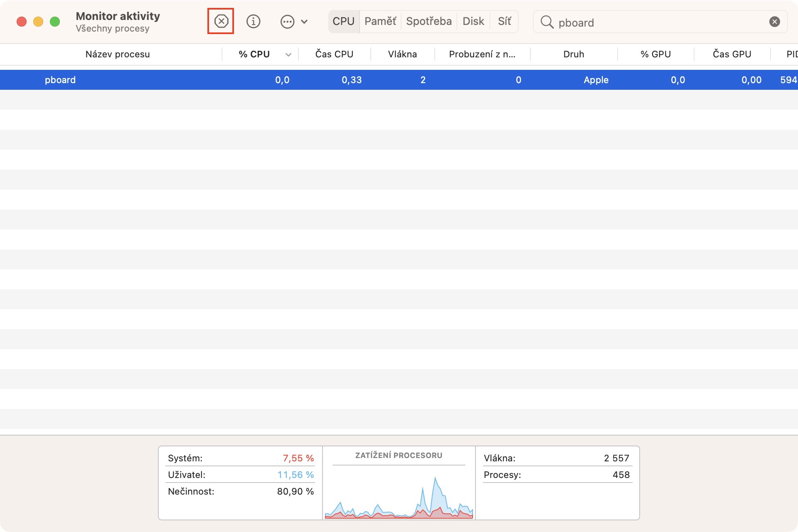Switch to the Spotřeba tab

[x=429, y=21]
